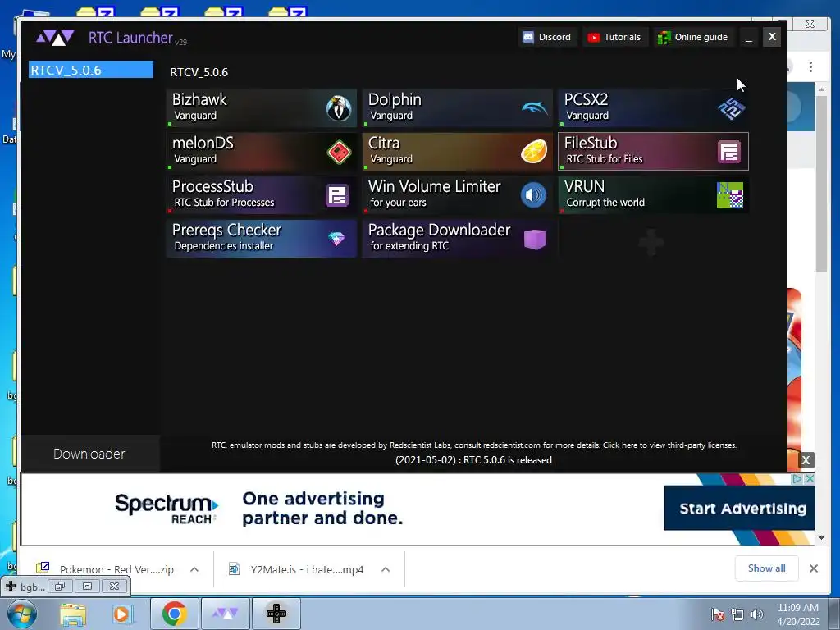
Task: Open the Prereqs Checker diamond icon
Action: tap(337, 239)
